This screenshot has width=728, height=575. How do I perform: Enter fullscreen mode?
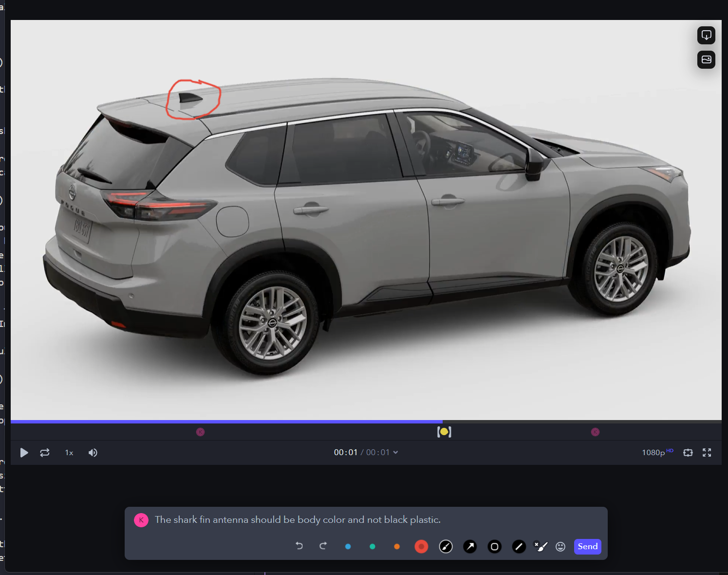[x=707, y=453]
